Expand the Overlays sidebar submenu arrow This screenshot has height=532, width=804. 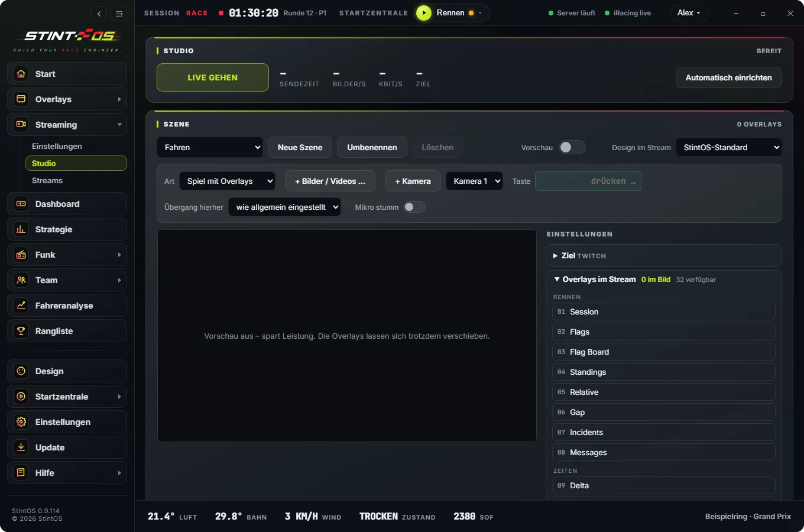click(x=119, y=99)
